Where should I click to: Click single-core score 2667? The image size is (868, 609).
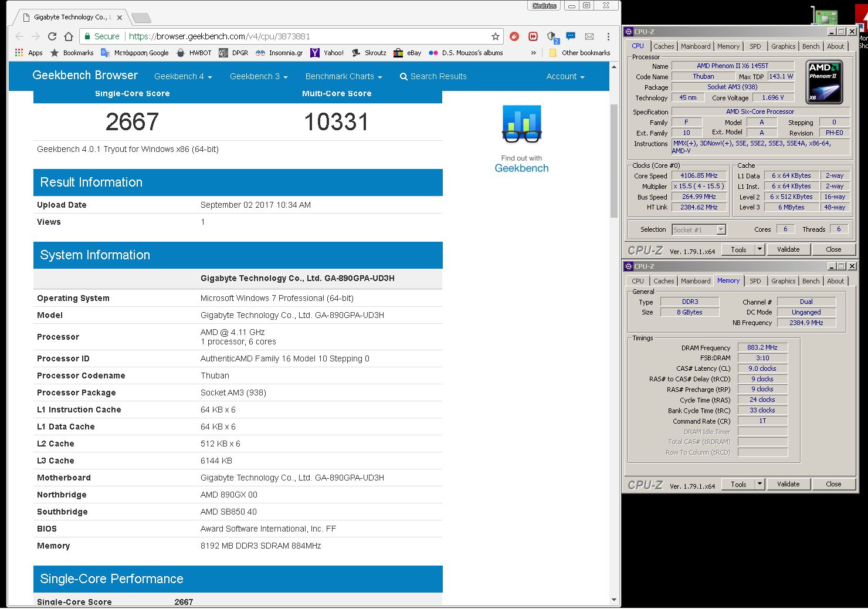coord(132,122)
